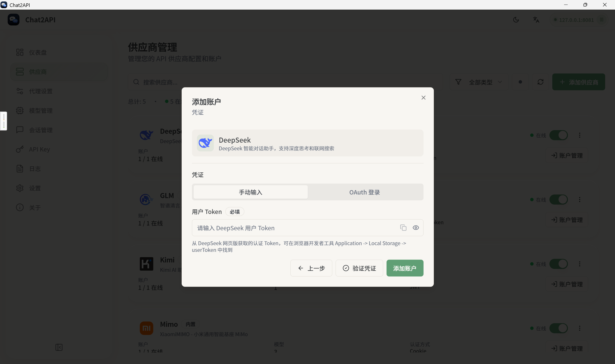
Task: Refresh the provider list
Action: [540, 82]
